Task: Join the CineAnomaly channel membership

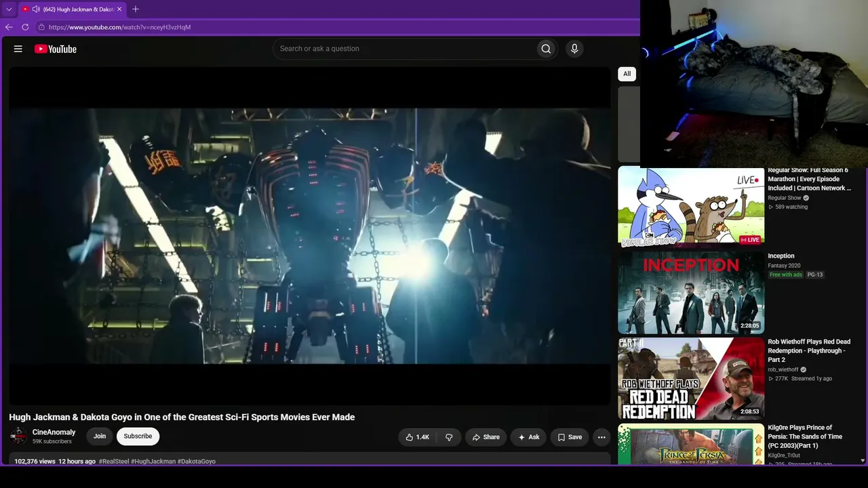Action: pyautogui.click(x=100, y=436)
